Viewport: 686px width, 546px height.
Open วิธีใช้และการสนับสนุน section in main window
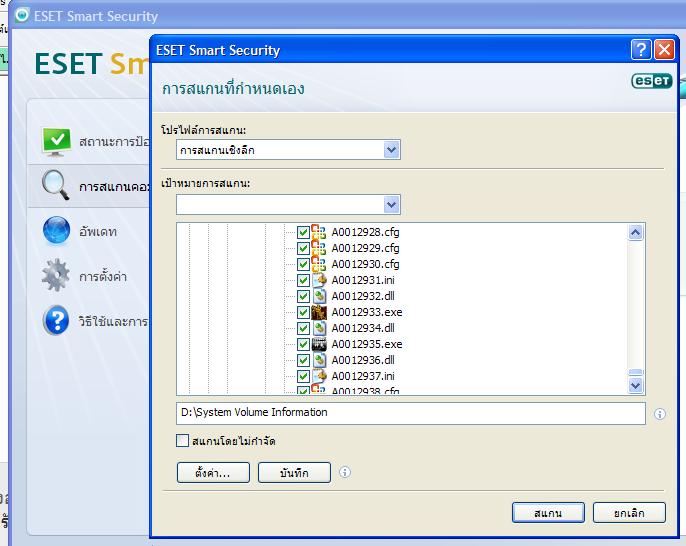pos(114,322)
